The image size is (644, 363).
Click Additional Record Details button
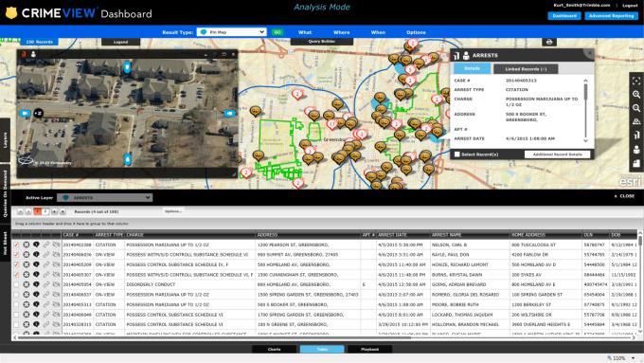(557, 154)
